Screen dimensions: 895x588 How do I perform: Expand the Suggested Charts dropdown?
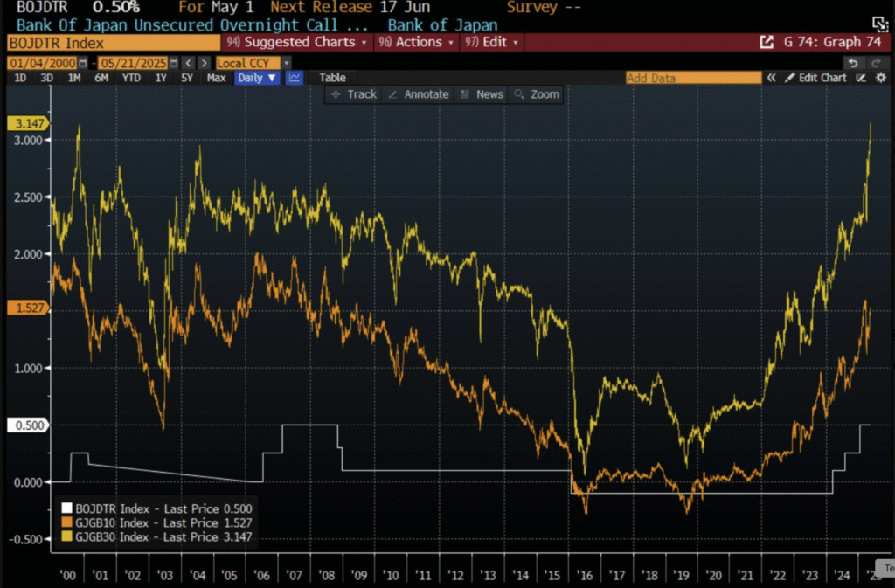tap(296, 42)
